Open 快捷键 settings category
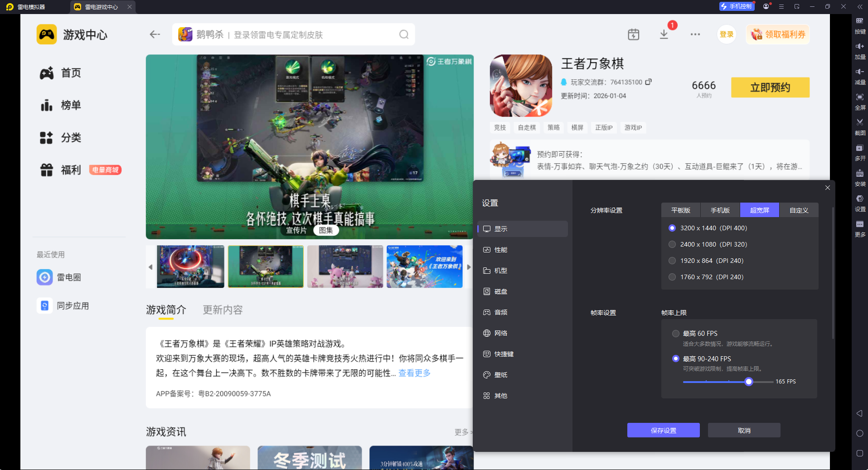This screenshot has height=470, width=868. tap(523, 354)
